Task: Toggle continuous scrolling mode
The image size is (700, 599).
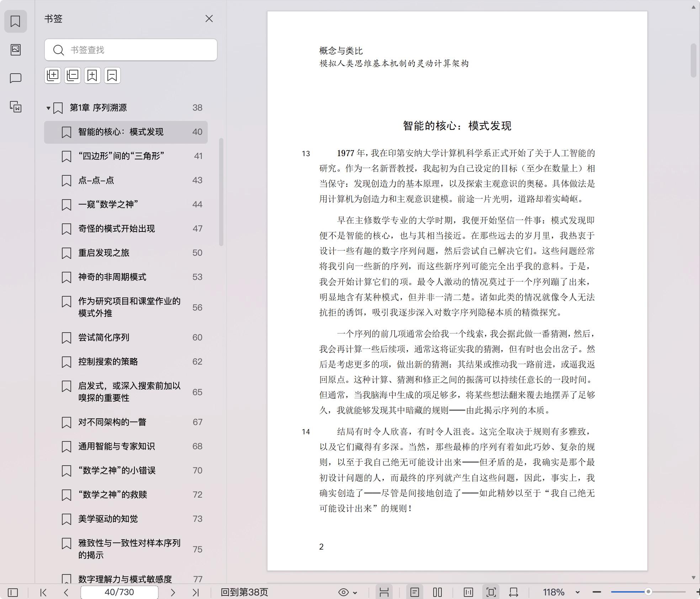Action: click(x=384, y=592)
